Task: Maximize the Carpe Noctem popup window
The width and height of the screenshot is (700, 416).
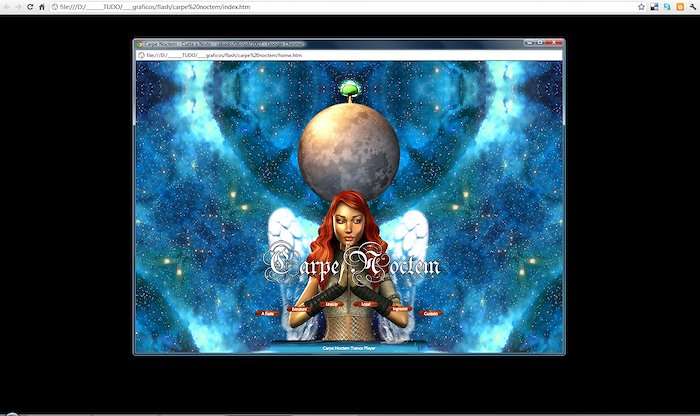Action: point(540,43)
